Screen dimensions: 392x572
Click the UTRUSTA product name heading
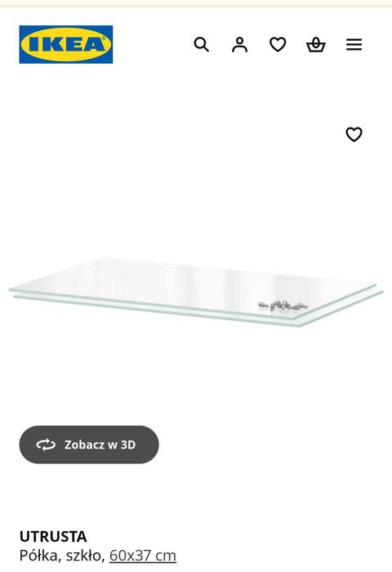(x=53, y=537)
